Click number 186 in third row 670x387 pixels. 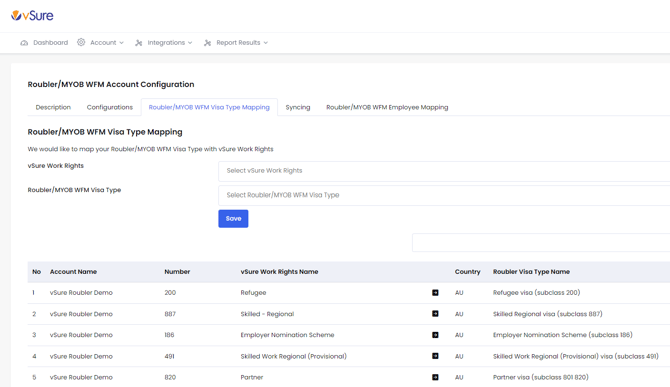169,335
